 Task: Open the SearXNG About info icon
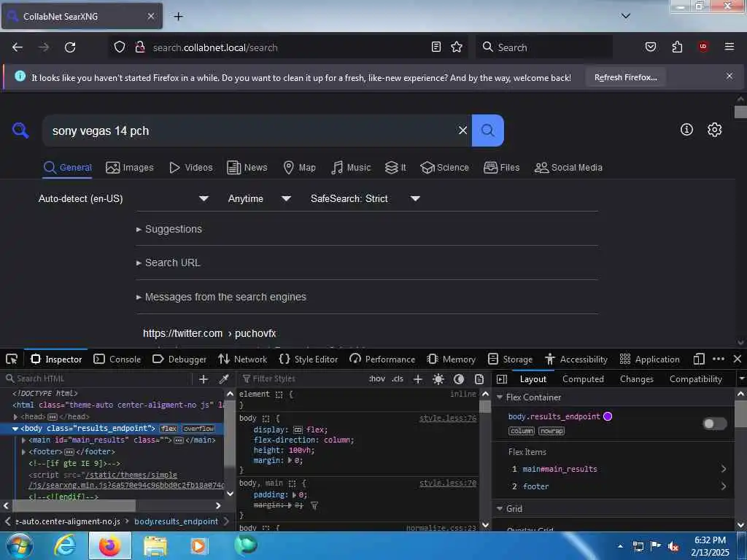[x=686, y=130]
